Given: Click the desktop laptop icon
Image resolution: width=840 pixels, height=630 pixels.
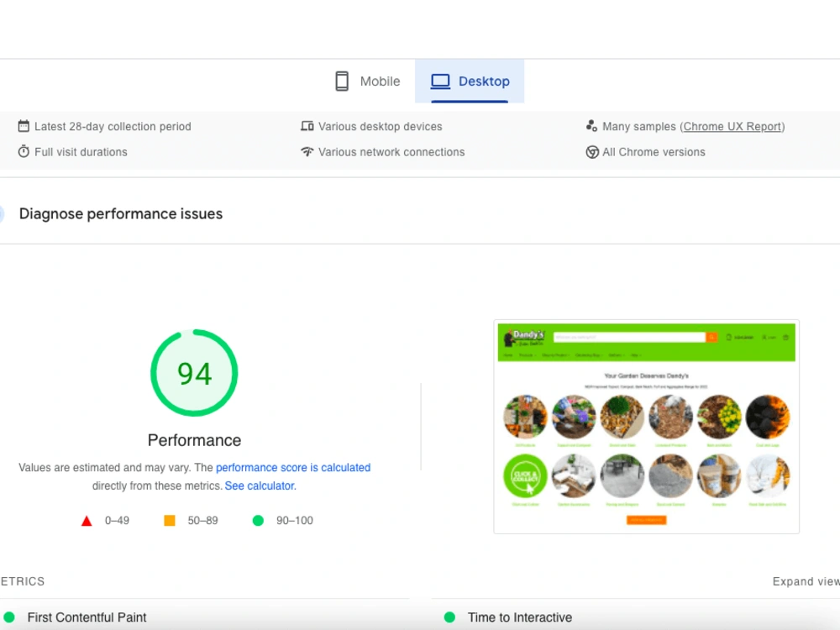Looking at the screenshot, I should point(440,81).
